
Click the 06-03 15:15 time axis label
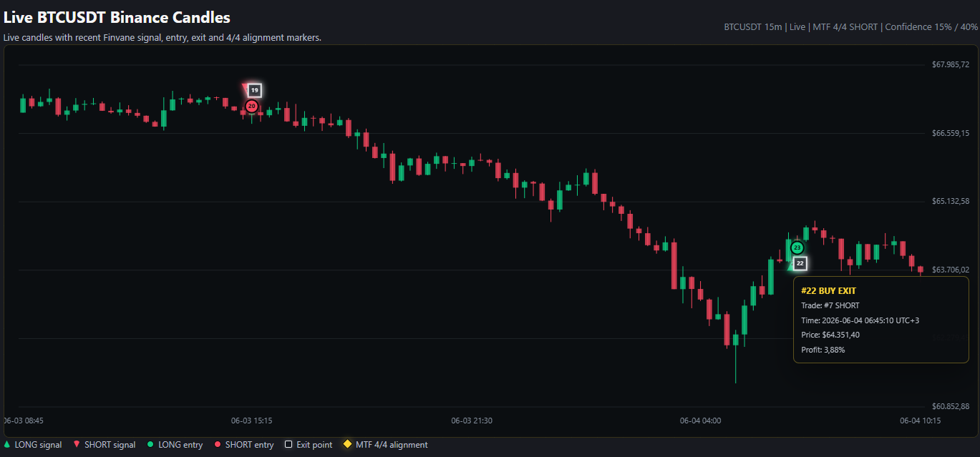tap(251, 421)
